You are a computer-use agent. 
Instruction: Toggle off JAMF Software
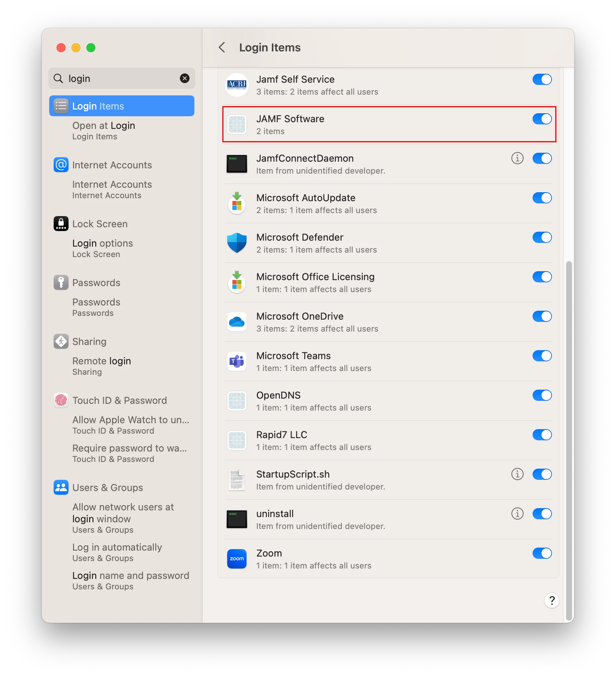[542, 119]
